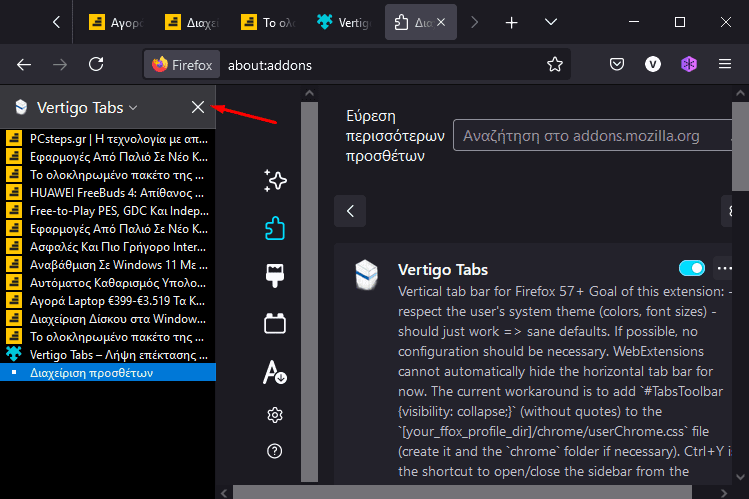749x499 pixels.
Task: Select Διαχείριση προσθέτων sidebar tab
Action: pyautogui.click(x=108, y=372)
